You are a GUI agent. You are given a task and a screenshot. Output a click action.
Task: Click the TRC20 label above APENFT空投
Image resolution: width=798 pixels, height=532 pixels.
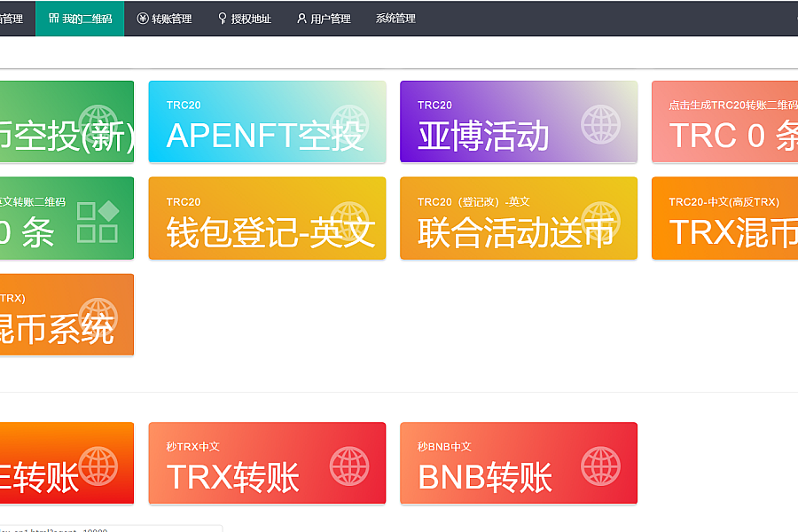point(184,105)
